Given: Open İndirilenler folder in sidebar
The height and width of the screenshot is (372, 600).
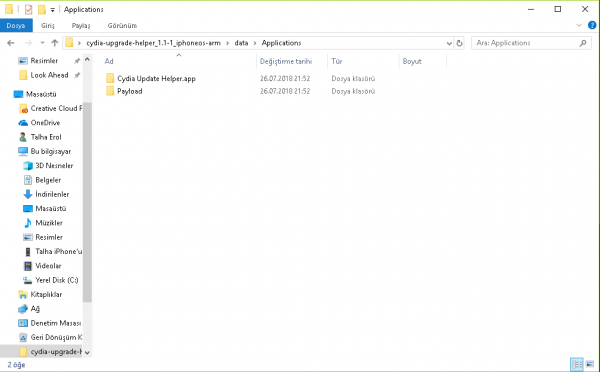Looking at the screenshot, I should (52, 194).
